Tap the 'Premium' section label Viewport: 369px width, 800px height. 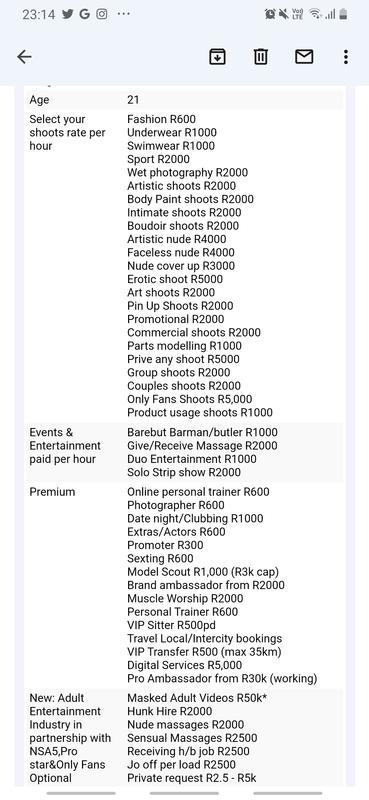pos(52,492)
